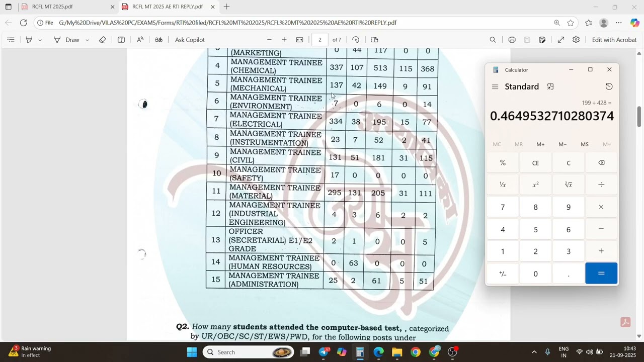This screenshot has width=644, height=362.
Task: Open Copilot sidebar in Edge
Action: 634,23
